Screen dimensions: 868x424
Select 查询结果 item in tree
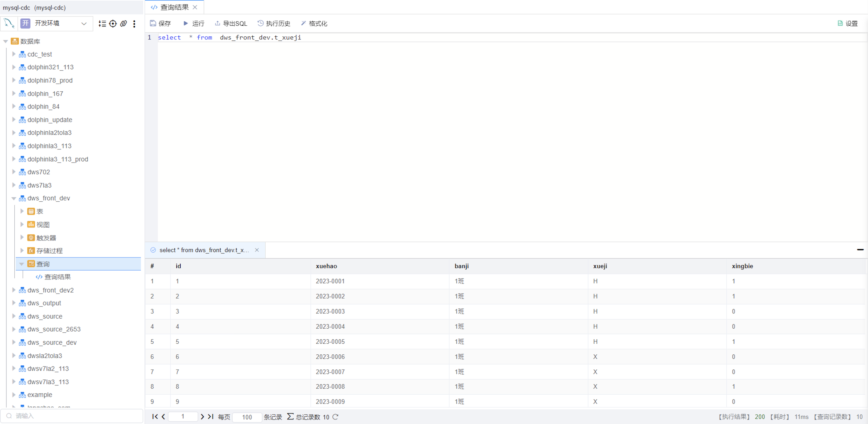click(57, 277)
